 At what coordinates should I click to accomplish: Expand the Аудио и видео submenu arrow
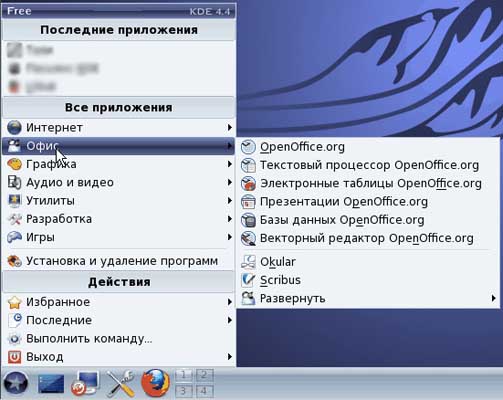[229, 182]
